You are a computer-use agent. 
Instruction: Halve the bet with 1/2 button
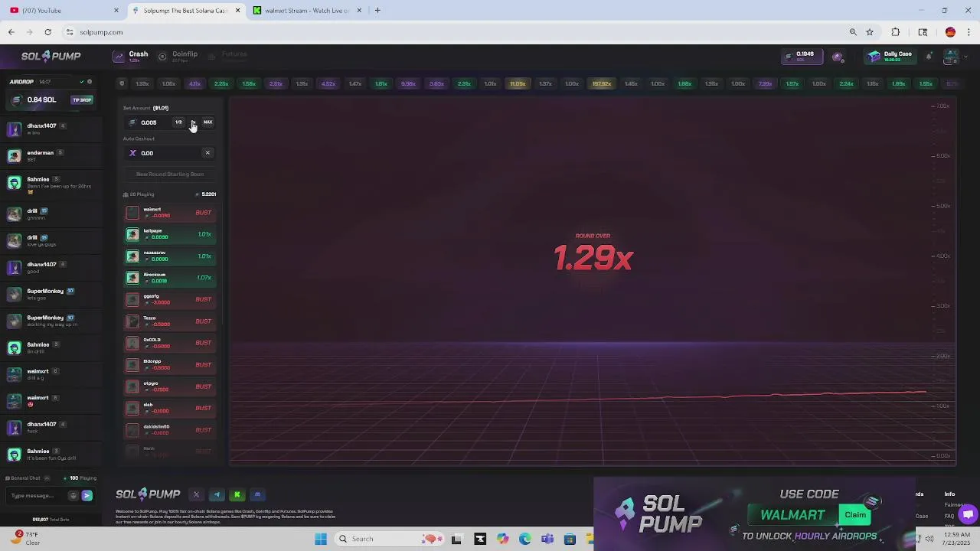tap(178, 122)
